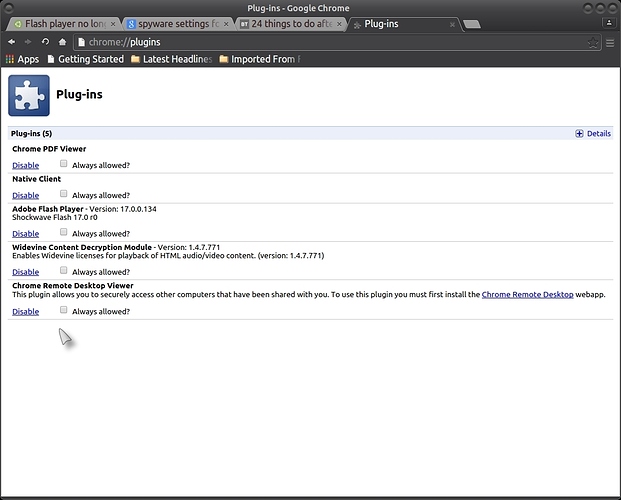The height and width of the screenshot is (500, 621).
Task: Open the Getting Started bookmark
Action: [x=86, y=59]
